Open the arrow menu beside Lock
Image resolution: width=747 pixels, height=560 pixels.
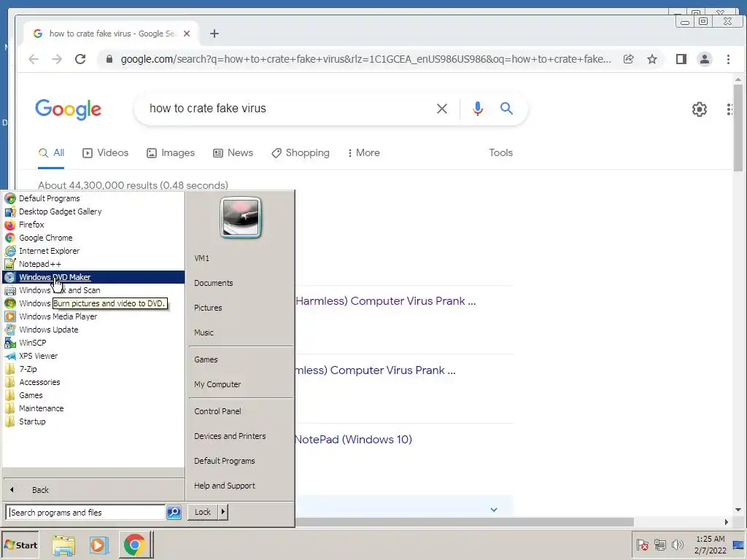pos(222,512)
